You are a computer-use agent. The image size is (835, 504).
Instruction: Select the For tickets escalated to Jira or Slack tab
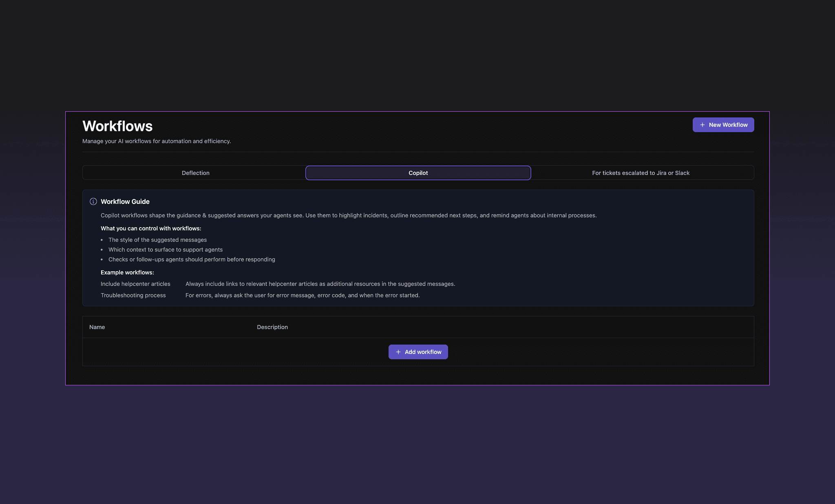(640, 172)
